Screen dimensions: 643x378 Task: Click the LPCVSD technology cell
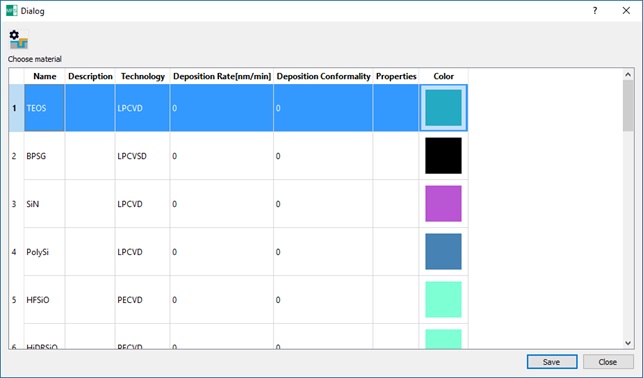(142, 156)
